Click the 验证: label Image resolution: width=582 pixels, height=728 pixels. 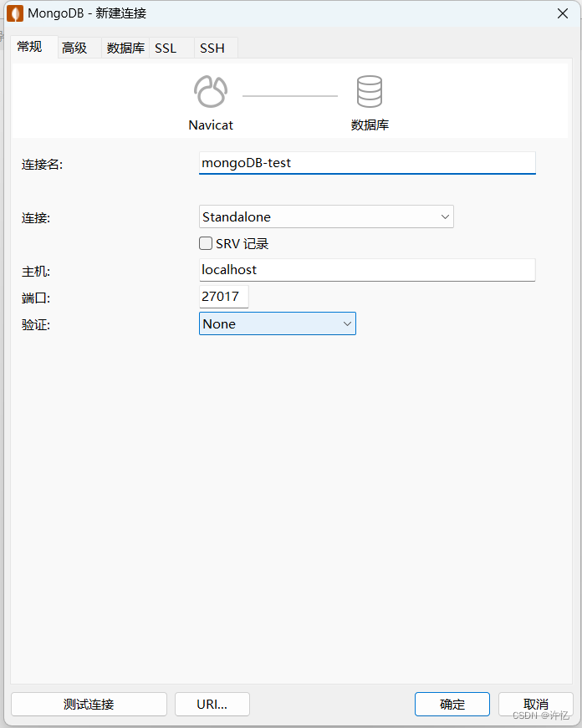tap(36, 324)
